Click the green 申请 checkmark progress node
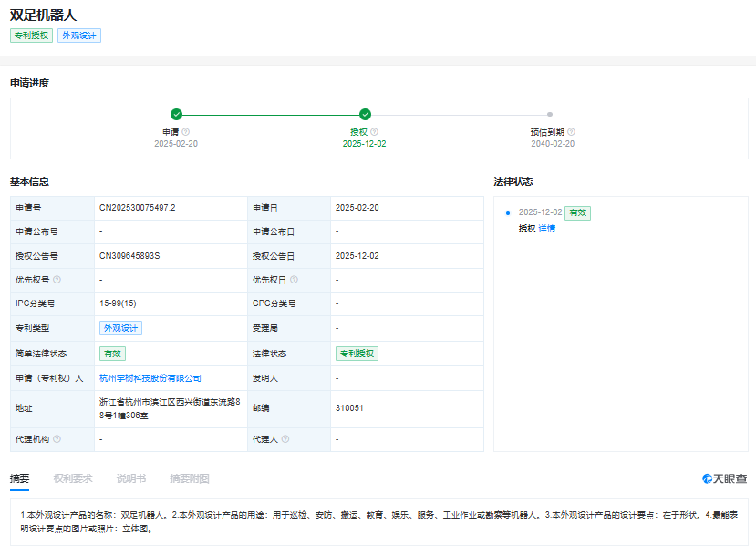Viewport: 756px width, 555px height. [176, 115]
